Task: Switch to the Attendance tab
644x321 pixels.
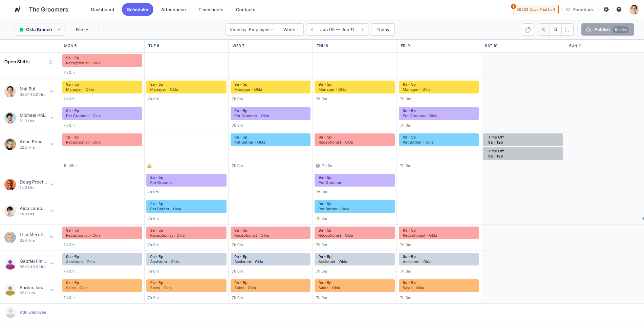Action: tap(173, 9)
